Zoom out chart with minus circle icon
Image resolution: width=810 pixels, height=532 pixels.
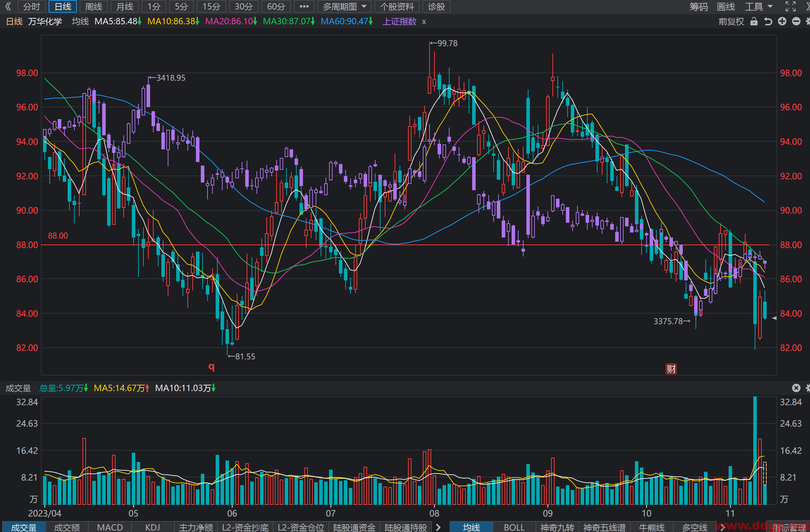coord(796,21)
